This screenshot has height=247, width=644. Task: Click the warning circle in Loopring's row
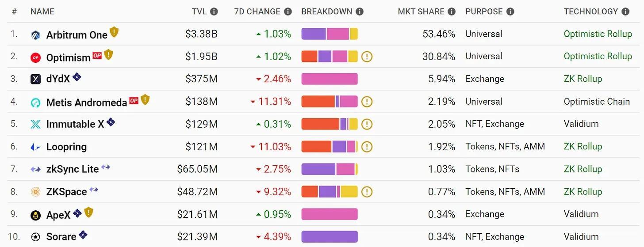click(x=367, y=147)
